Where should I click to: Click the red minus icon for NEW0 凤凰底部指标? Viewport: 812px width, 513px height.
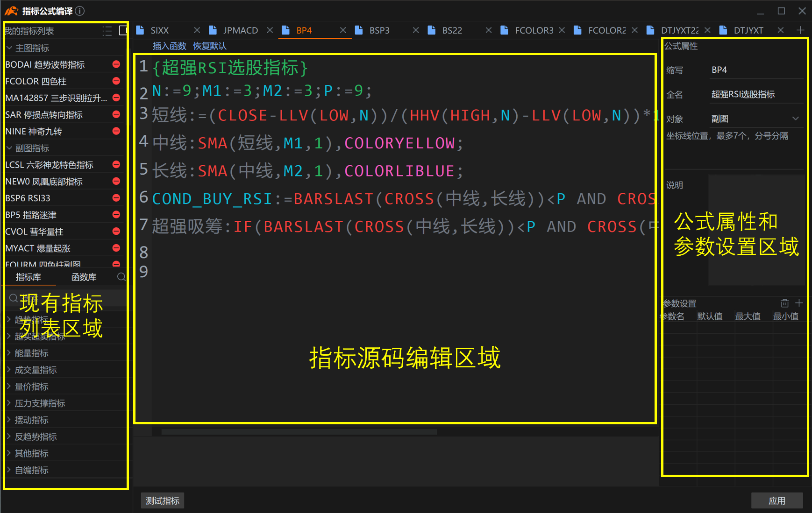116,181
